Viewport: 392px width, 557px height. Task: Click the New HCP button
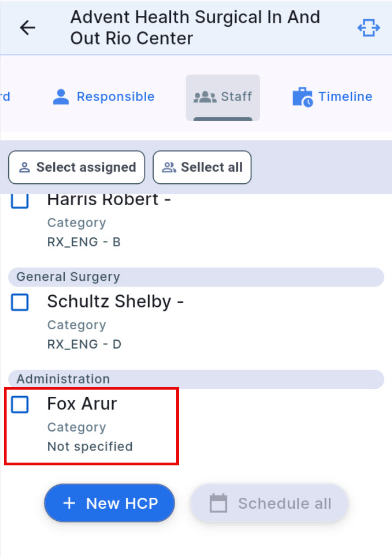(109, 503)
